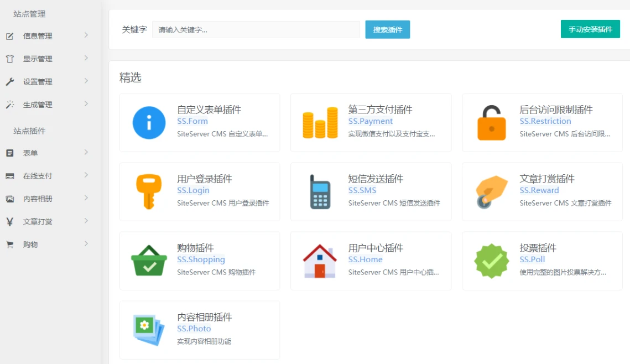Expand the 内容相册 menu chevron

point(86,198)
